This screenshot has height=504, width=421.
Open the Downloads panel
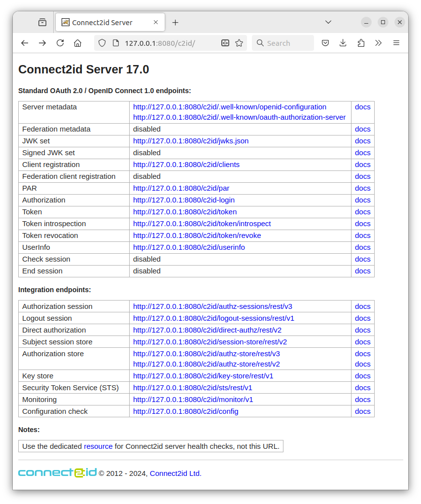pyautogui.click(x=343, y=43)
